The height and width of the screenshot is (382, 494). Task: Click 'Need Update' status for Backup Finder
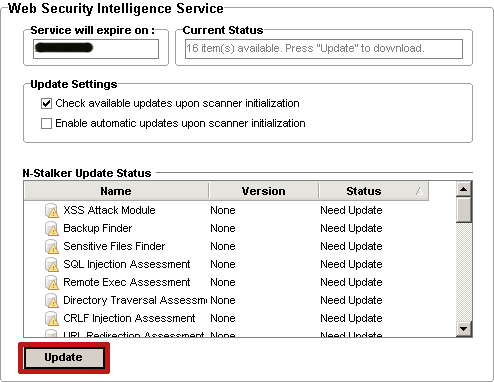click(x=351, y=228)
